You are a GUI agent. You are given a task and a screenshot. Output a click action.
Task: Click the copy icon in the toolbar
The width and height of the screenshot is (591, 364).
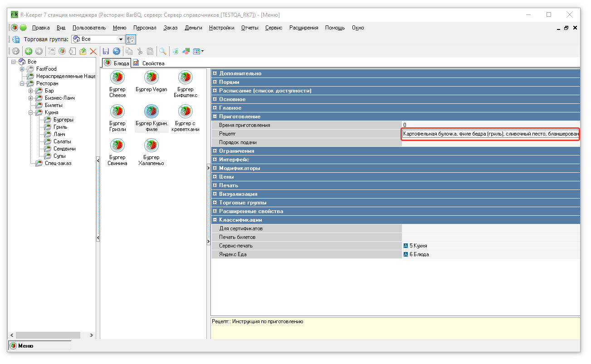click(129, 51)
